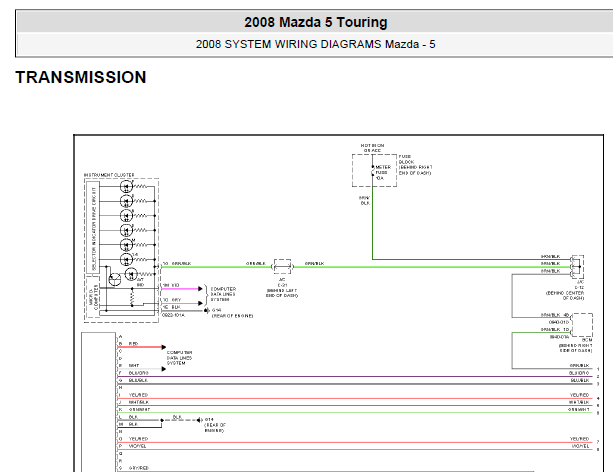Viewport: 613px width, 472px height.
Task: Click the YEL/RED label at pin I
Action: [x=138, y=395]
